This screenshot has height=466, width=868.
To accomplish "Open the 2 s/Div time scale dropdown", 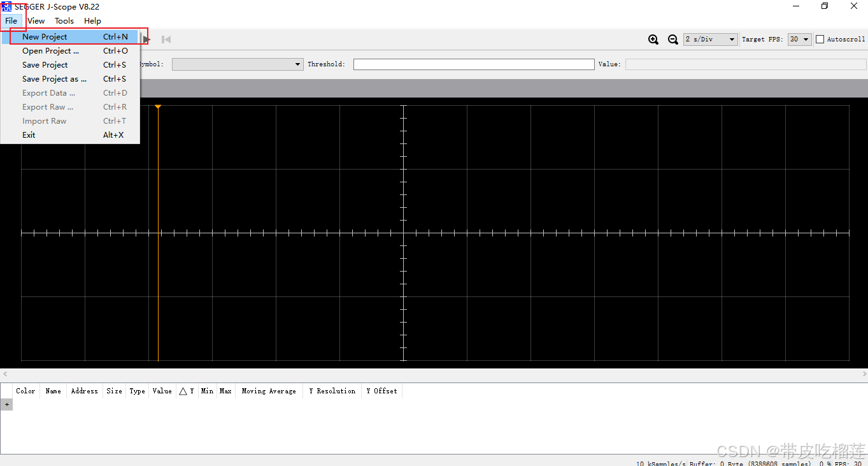I will click(711, 40).
